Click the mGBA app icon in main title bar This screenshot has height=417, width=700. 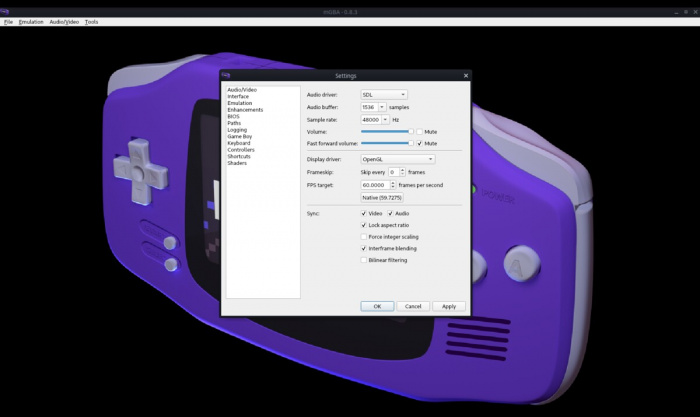[4, 12]
